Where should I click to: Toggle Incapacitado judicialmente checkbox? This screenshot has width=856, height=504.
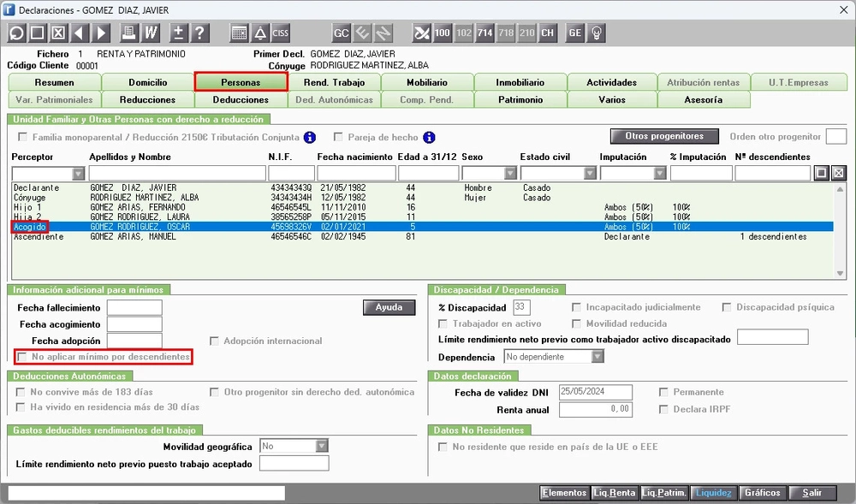pyautogui.click(x=576, y=307)
